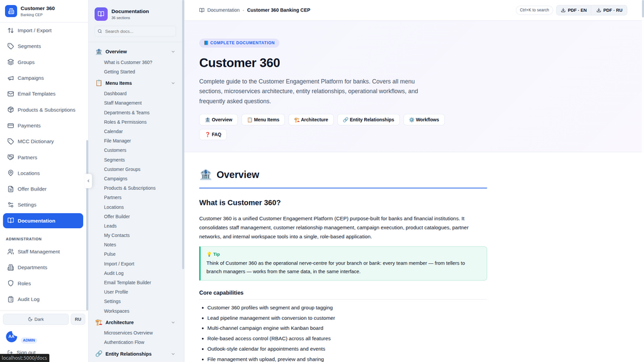Click the Customer 360 bank logo icon
Image resolution: width=644 pixels, height=362 pixels.
pos(11,11)
